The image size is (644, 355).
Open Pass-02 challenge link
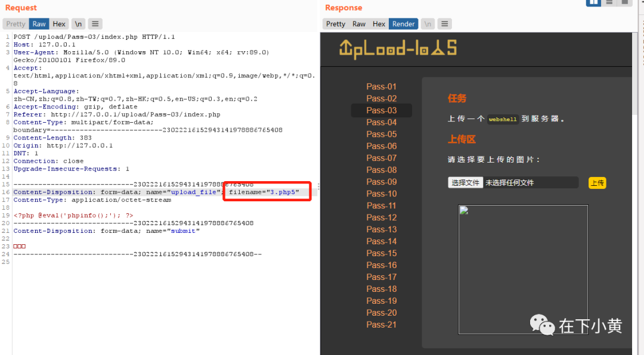pyautogui.click(x=381, y=98)
